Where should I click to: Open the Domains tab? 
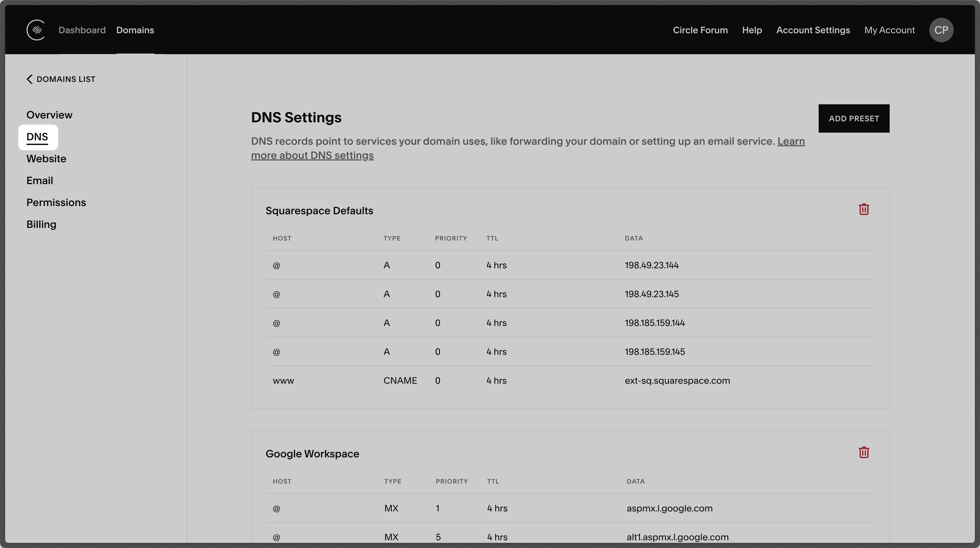135,30
